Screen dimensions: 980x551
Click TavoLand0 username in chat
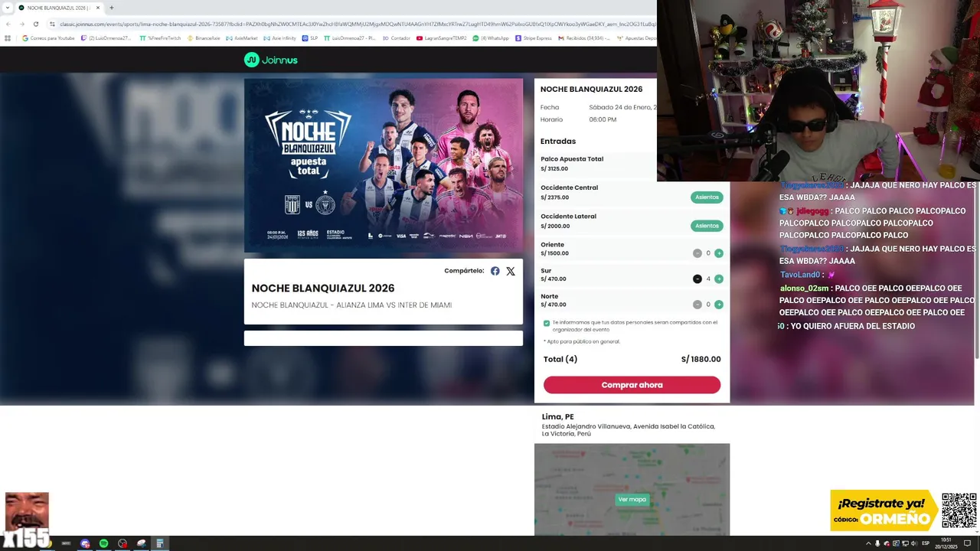pyautogui.click(x=800, y=275)
